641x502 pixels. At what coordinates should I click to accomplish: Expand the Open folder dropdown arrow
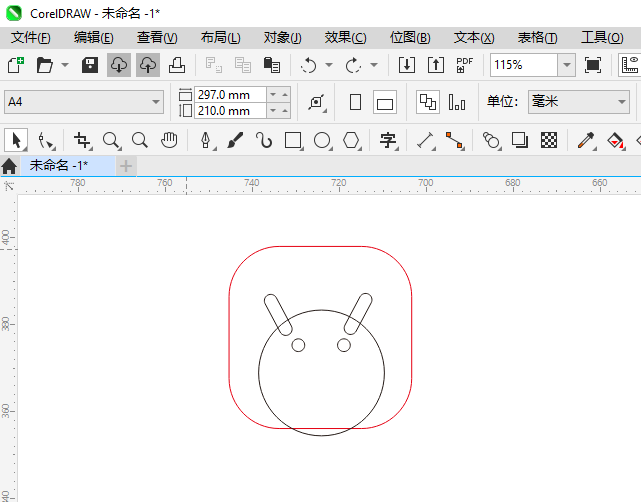(x=65, y=65)
